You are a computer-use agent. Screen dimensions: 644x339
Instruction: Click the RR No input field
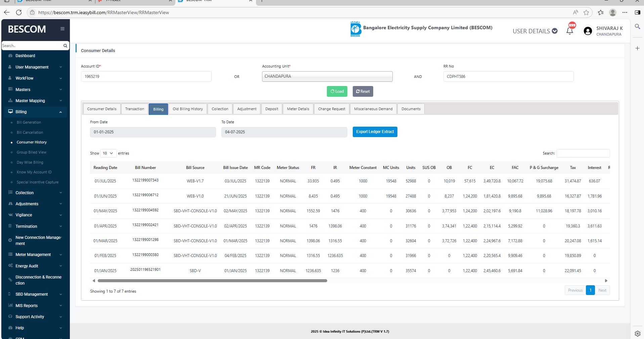pos(508,77)
